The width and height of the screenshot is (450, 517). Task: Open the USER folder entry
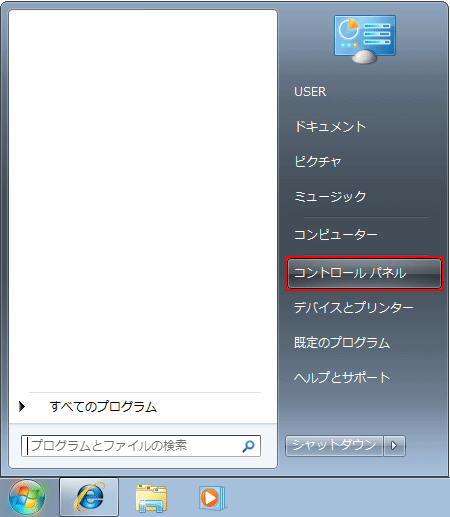[x=310, y=92]
